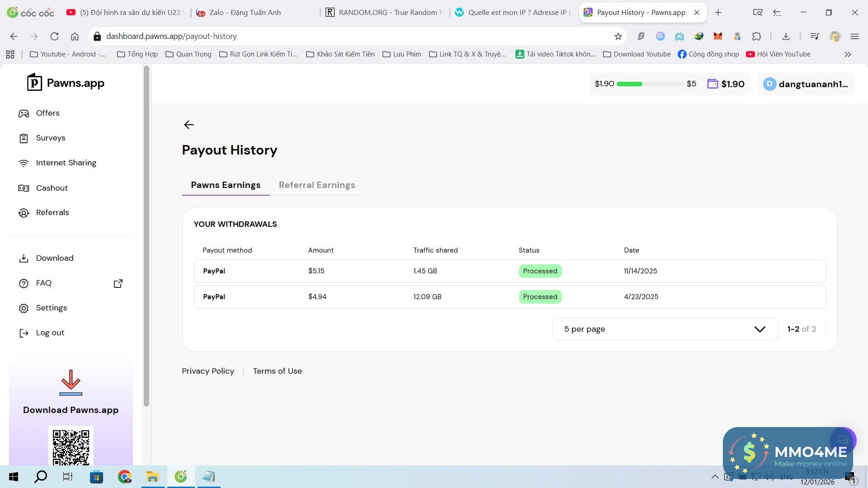Viewport: 868px width, 488px height.
Task: Expand the hidden bookmarks overflow chevron
Action: point(848,54)
